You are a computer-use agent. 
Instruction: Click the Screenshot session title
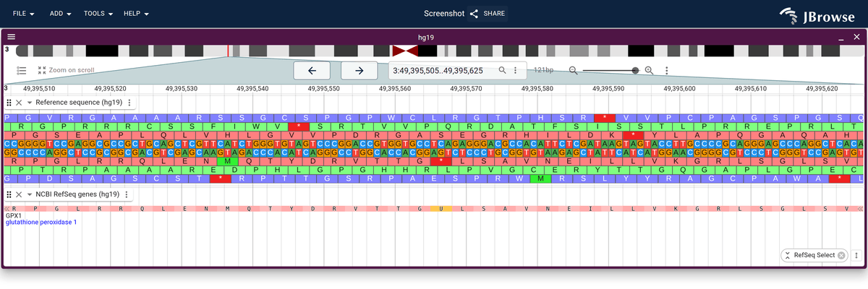point(443,14)
